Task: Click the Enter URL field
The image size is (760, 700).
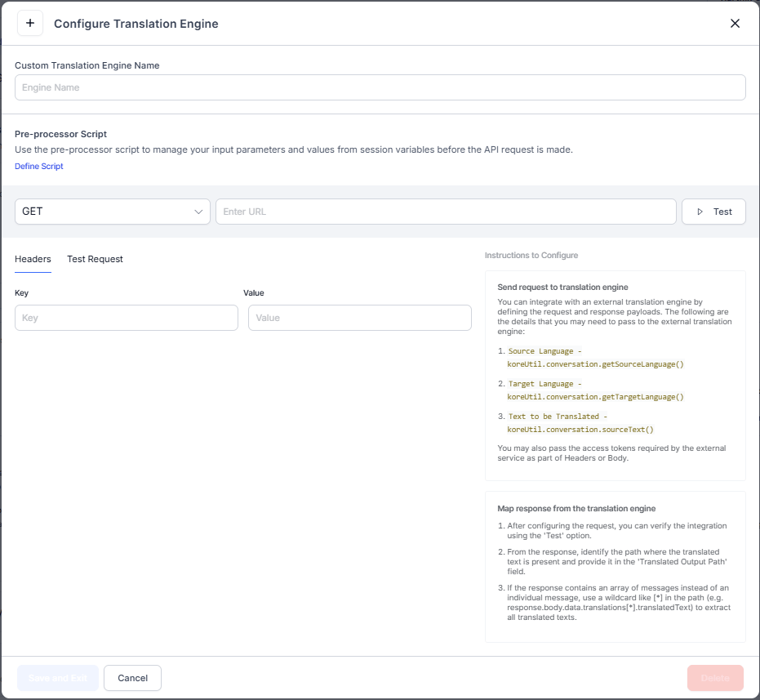Action: 446,212
